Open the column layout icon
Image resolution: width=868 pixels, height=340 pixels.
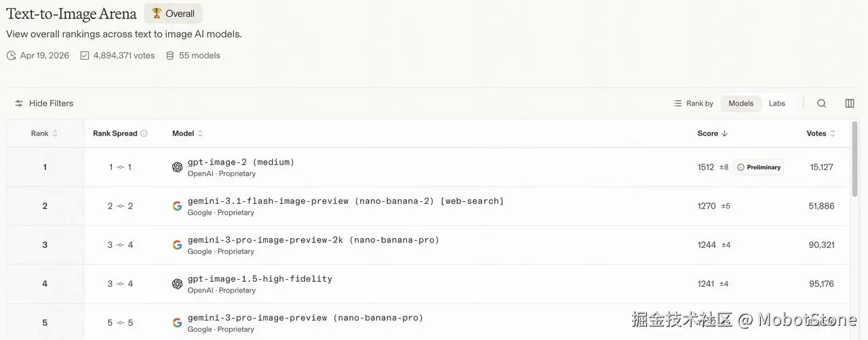(x=850, y=104)
